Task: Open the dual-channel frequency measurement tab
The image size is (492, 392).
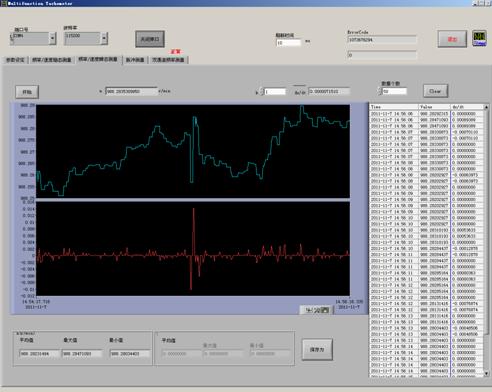Action: [x=168, y=60]
